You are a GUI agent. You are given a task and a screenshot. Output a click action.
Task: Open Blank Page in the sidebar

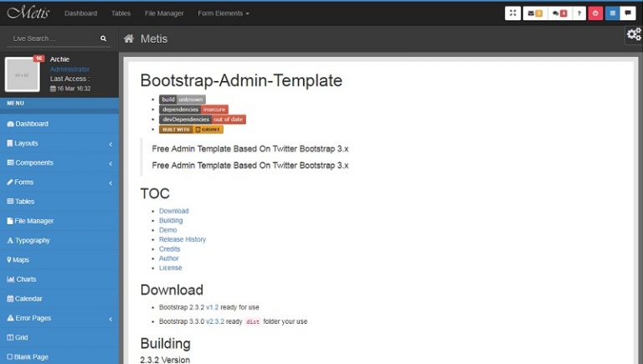pos(59,356)
